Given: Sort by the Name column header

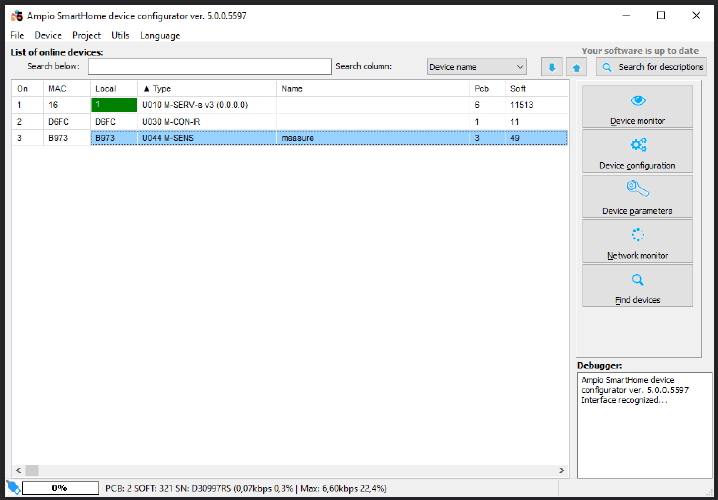Looking at the screenshot, I should pyautogui.click(x=373, y=88).
